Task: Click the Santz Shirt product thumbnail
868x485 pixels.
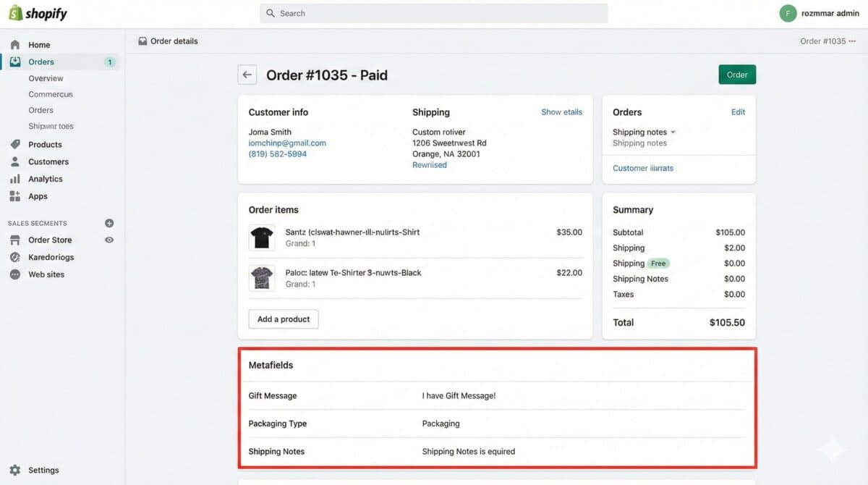Action: pyautogui.click(x=261, y=237)
